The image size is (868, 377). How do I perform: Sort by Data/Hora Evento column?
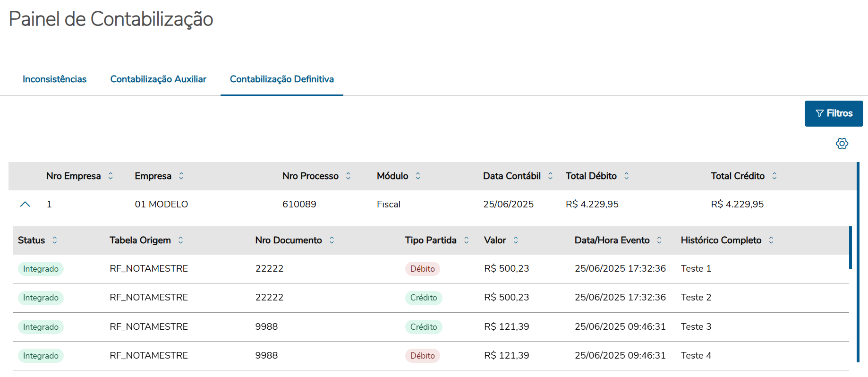(660, 240)
